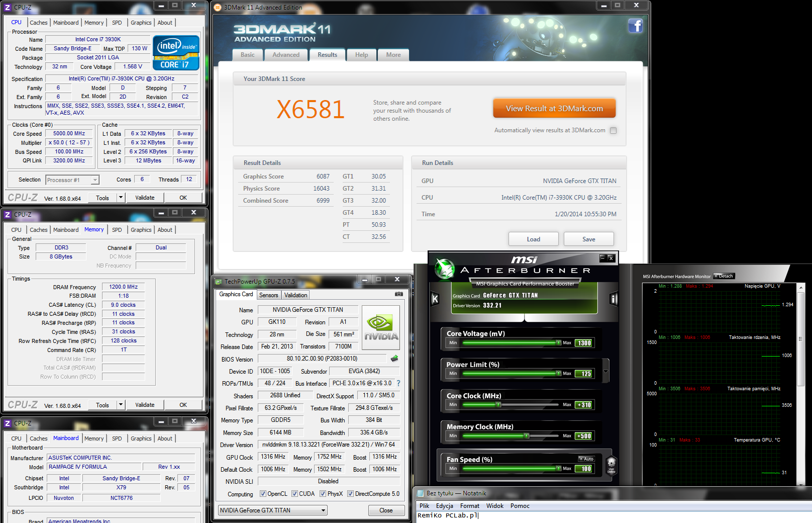This screenshot has width=812, height=523.
Task: Detach the Afterburner Hardware Monitor
Action: [724, 276]
